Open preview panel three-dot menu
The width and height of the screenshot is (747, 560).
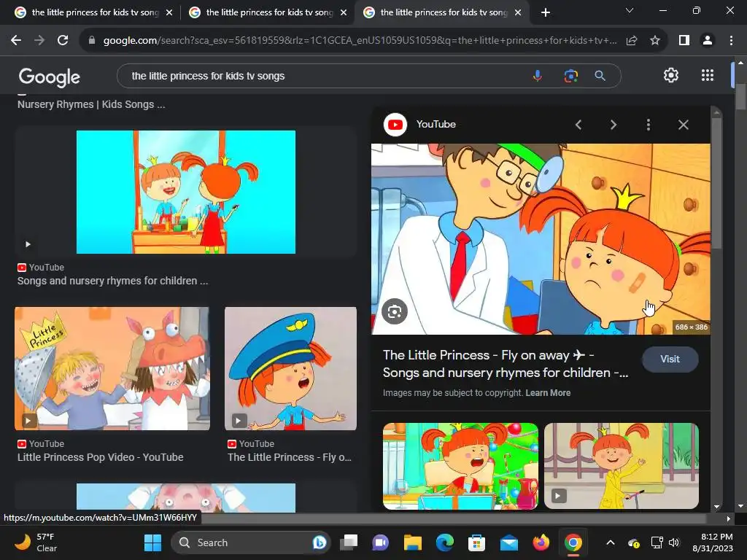[648, 125]
